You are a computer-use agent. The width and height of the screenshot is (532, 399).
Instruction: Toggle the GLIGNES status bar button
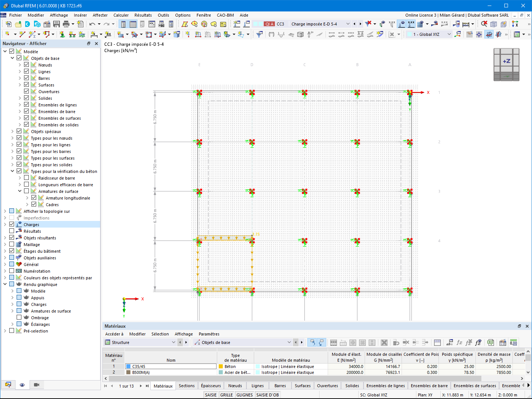pyautogui.click(x=245, y=395)
